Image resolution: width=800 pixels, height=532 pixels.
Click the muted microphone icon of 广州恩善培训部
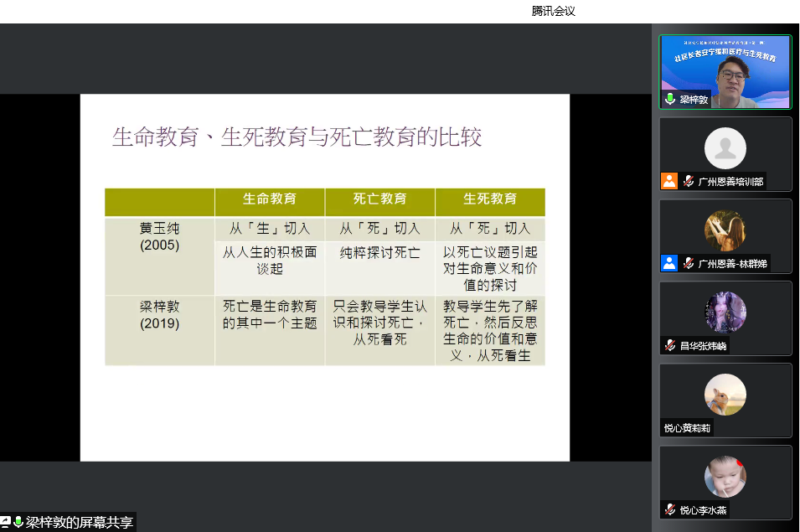point(689,181)
